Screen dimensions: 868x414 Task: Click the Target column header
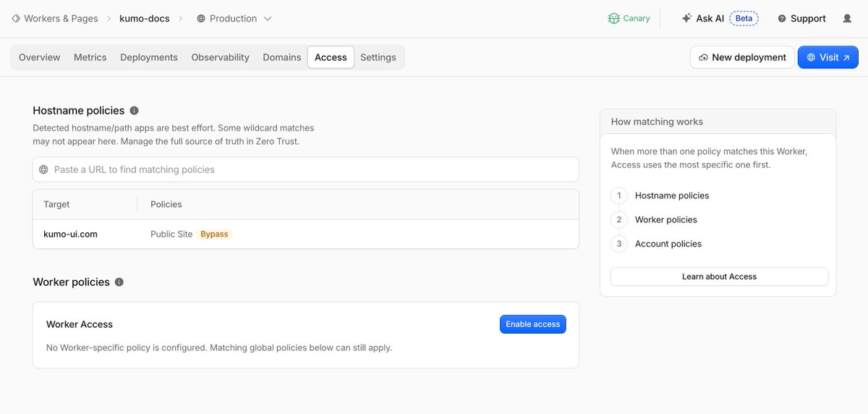pos(57,204)
